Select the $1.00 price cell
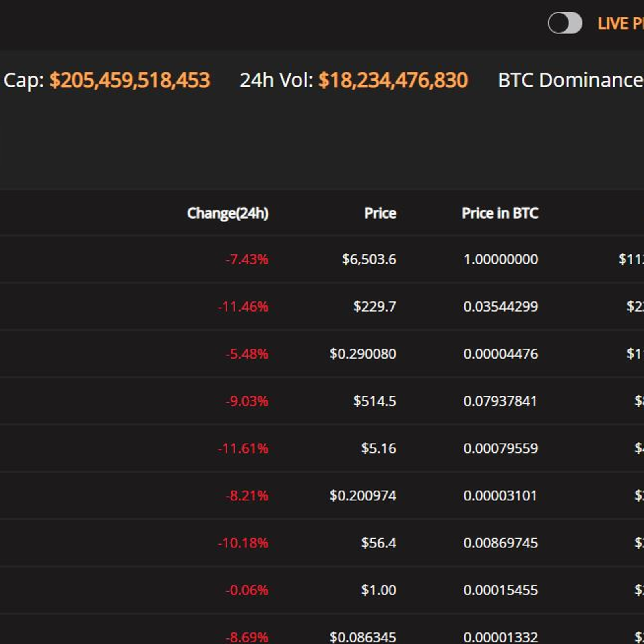This screenshot has height=644, width=644. coord(379,590)
